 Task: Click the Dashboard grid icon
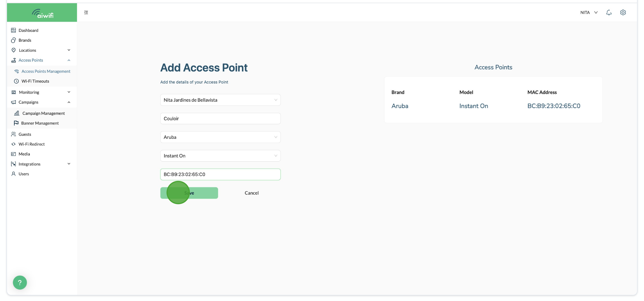point(13,30)
